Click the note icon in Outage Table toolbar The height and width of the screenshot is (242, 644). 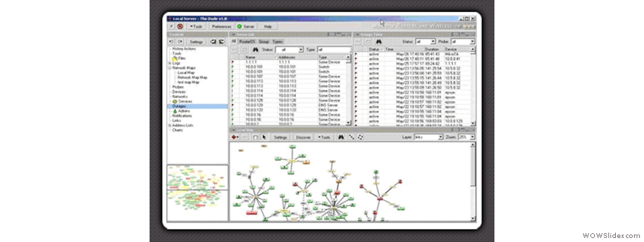(368, 42)
